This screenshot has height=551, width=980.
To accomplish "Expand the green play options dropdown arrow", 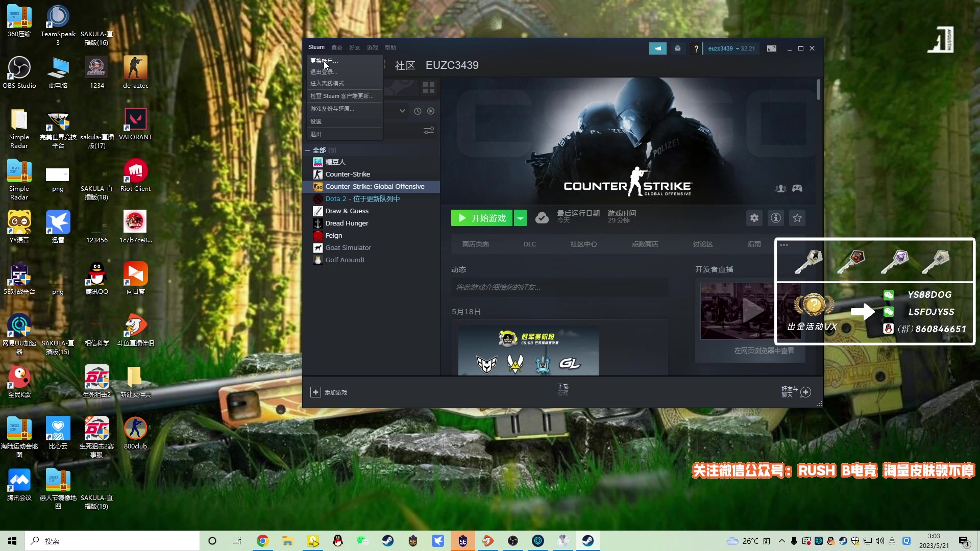I will [x=520, y=218].
